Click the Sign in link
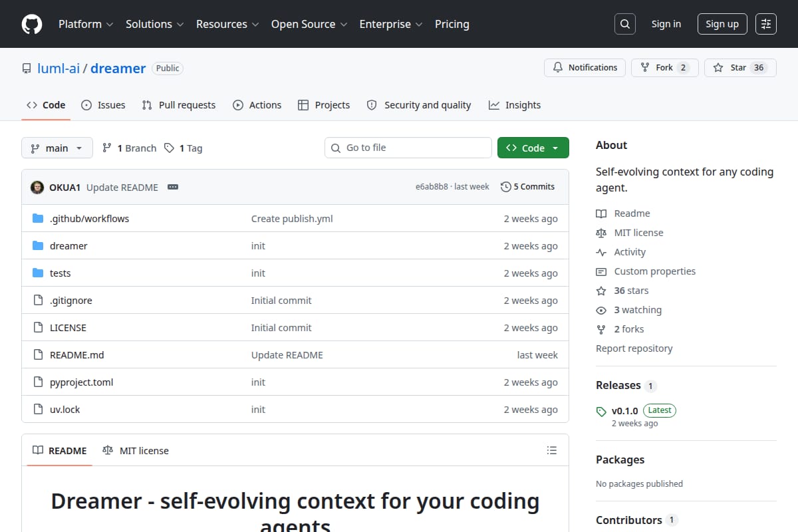Screen dimensions: 798x532 666,24
